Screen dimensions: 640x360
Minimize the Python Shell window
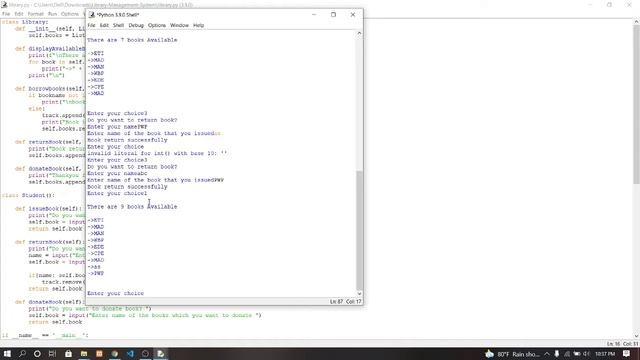coord(314,15)
